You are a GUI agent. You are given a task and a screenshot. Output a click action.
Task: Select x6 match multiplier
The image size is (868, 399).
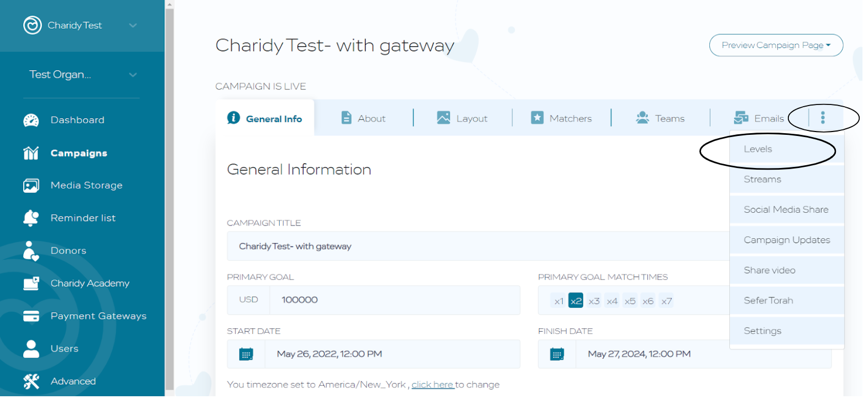pos(648,301)
